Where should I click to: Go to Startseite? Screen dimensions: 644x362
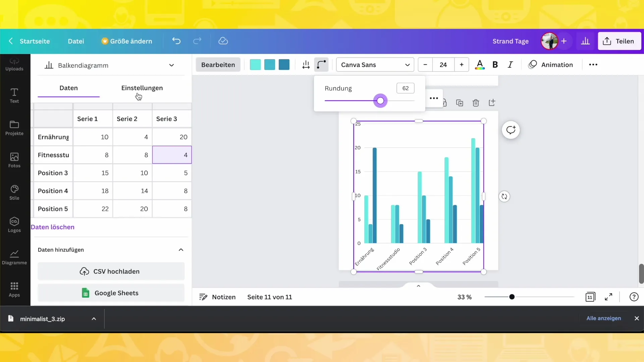35,41
